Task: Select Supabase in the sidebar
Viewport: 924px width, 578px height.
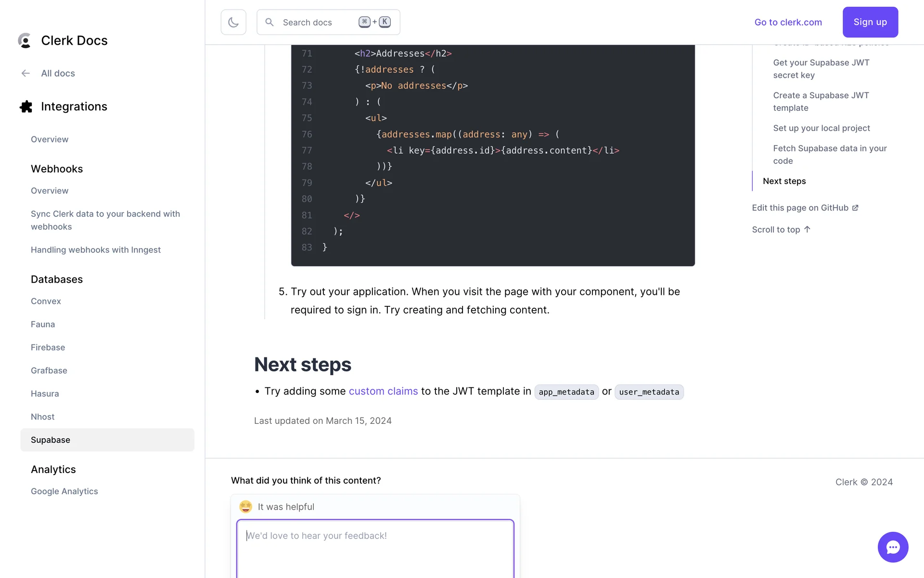Action: point(51,440)
